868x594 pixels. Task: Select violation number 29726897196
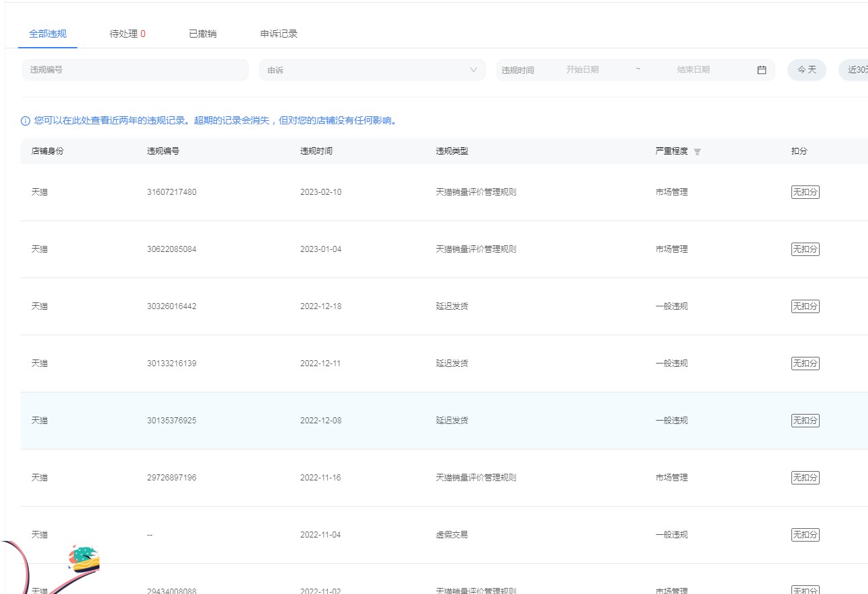point(172,478)
